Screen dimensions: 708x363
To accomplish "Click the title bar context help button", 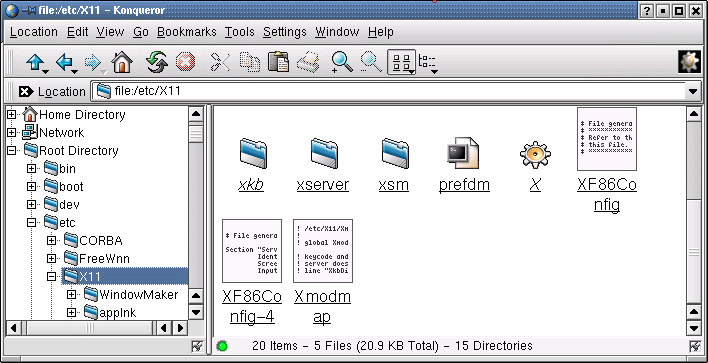I will click(x=647, y=11).
